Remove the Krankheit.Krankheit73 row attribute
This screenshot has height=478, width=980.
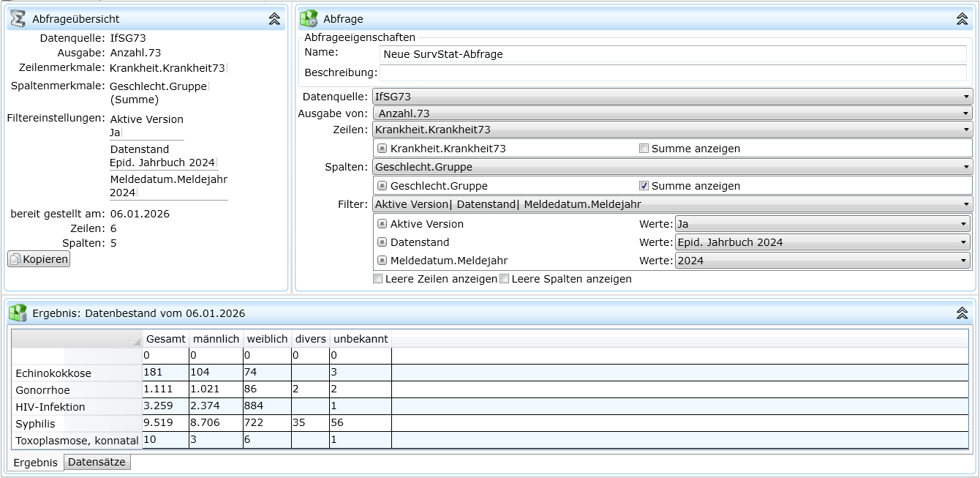coord(382,149)
